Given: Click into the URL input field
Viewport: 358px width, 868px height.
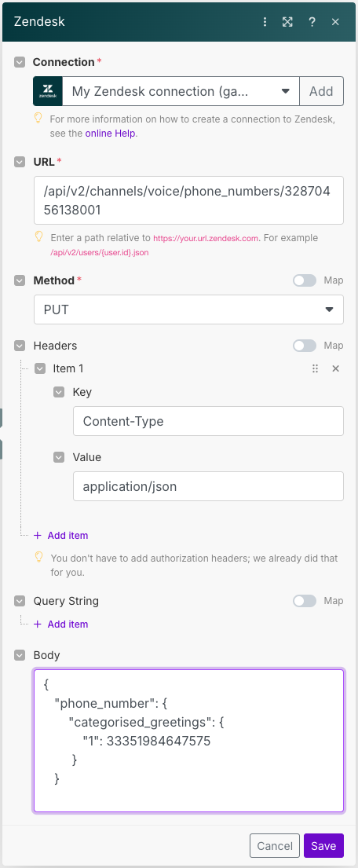Looking at the screenshot, I should click(188, 200).
